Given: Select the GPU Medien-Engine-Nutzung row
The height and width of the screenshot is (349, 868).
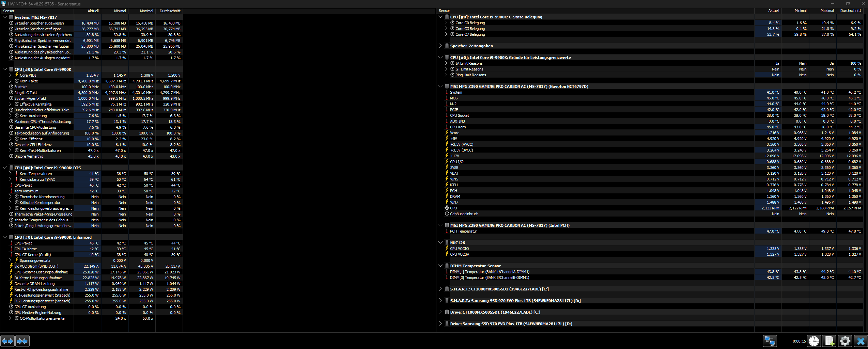Looking at the screenshot, I should 91,313.
